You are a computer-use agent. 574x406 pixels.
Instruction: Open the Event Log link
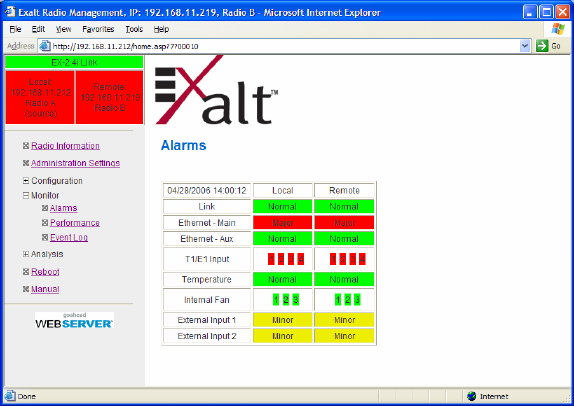69,238
